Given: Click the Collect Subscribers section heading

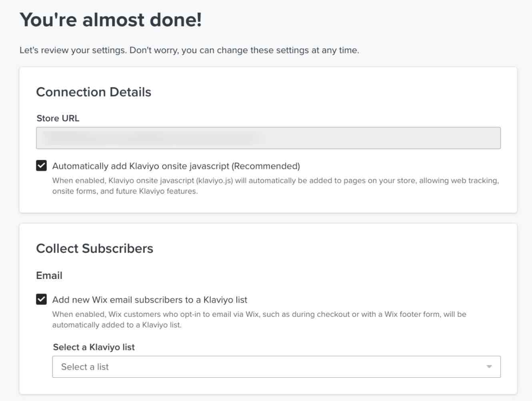Looking at the screenshot, I should [94, 248].
